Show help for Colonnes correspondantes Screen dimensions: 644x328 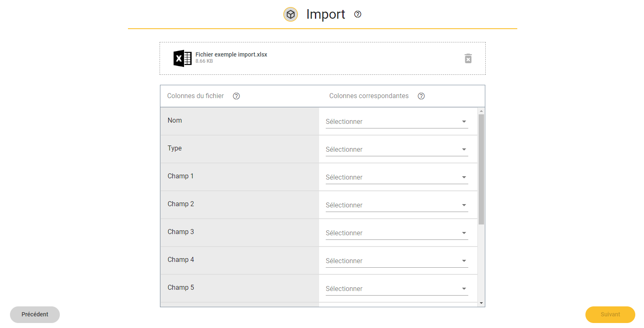(x=421, y=96)
